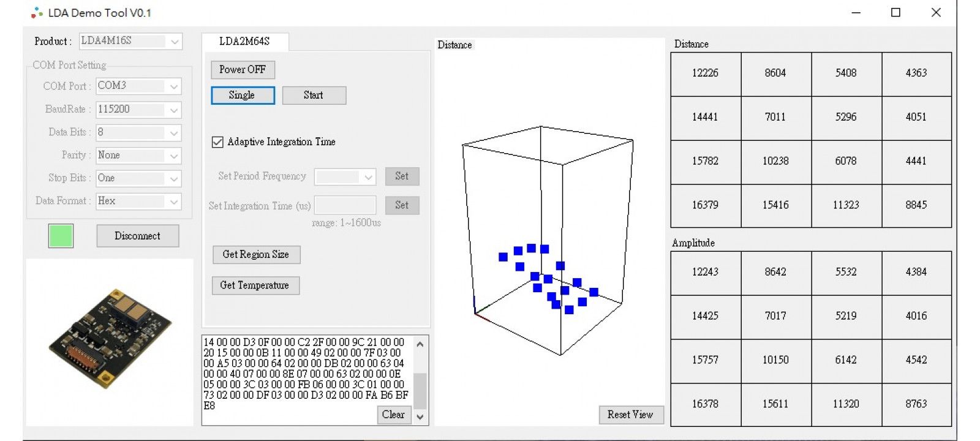Click Get Region Size
This screenshot has width=980, height=441.
[x=256, y=255]
